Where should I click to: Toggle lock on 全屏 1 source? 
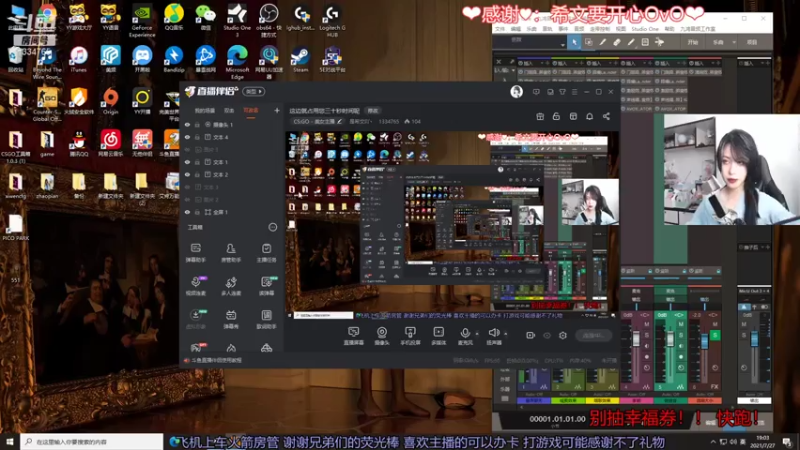tap(197, 212)
